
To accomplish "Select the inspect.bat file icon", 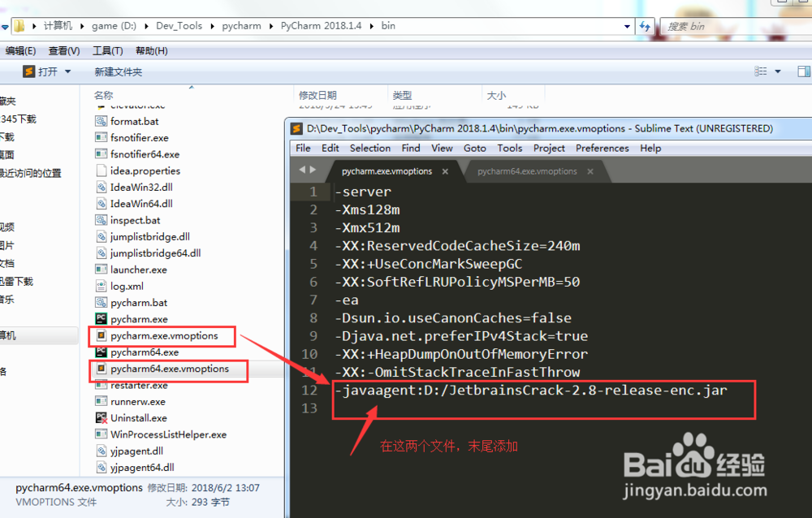I will pyautogui.click(x=101, y=220).
